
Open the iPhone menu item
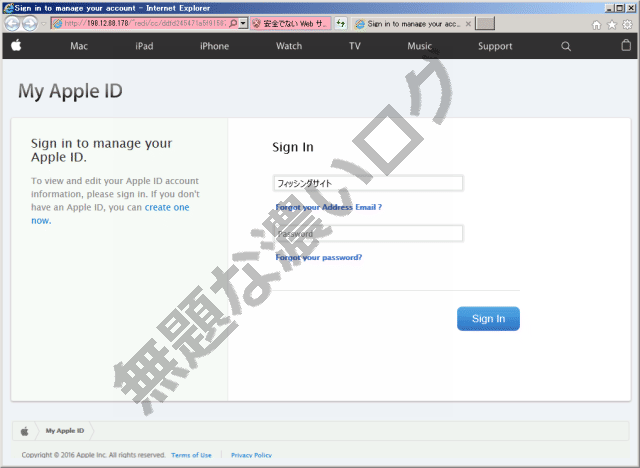[214, 46]
